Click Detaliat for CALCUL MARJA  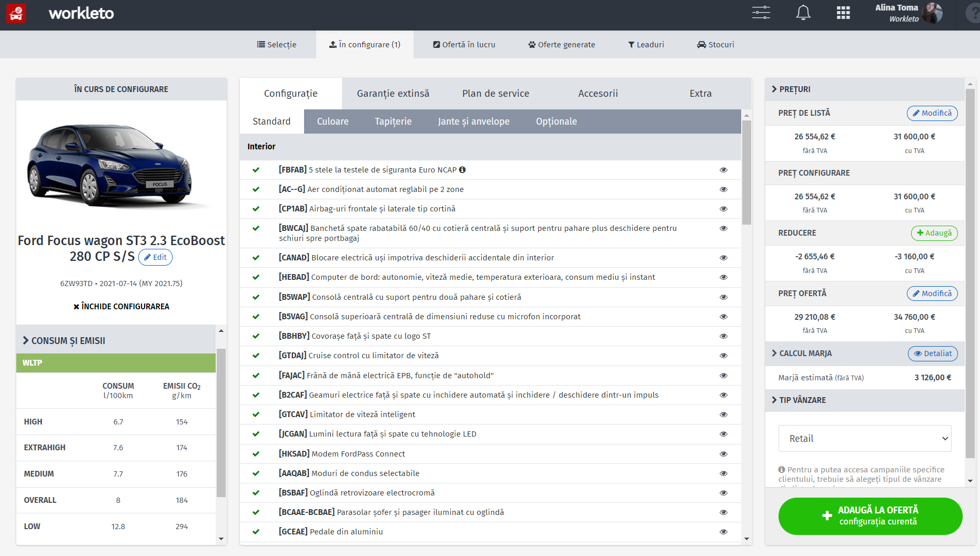933,353
